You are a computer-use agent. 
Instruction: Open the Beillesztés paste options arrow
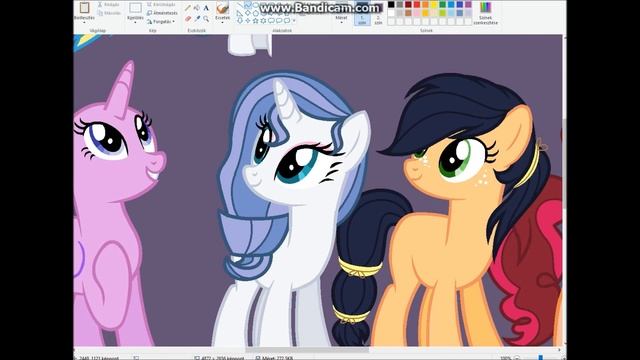(x=84, y=22)
